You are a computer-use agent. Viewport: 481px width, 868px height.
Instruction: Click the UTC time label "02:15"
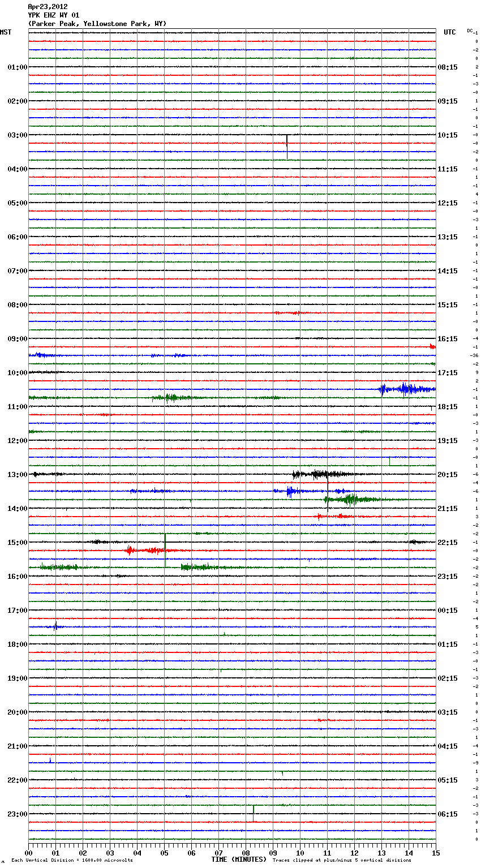click(x=448, y=678)
